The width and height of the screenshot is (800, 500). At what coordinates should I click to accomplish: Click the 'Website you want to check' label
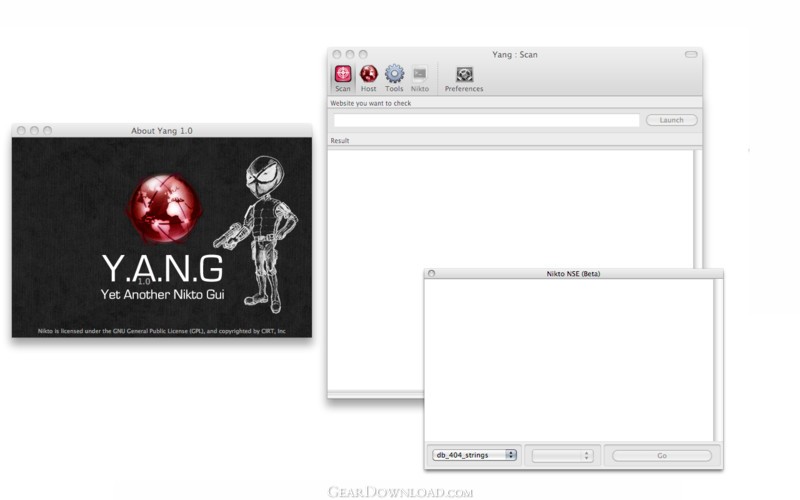[370, 103]
